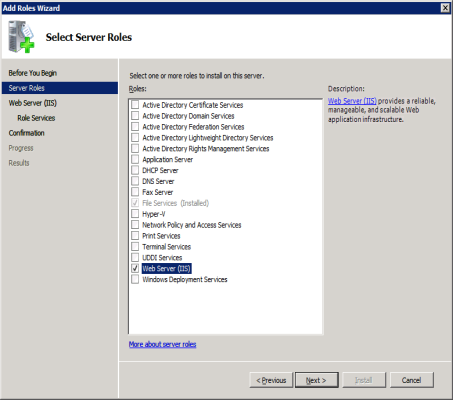Check the Hyper-V role box
The width and height of the screenshot is (453, 400).
(135, 214)
